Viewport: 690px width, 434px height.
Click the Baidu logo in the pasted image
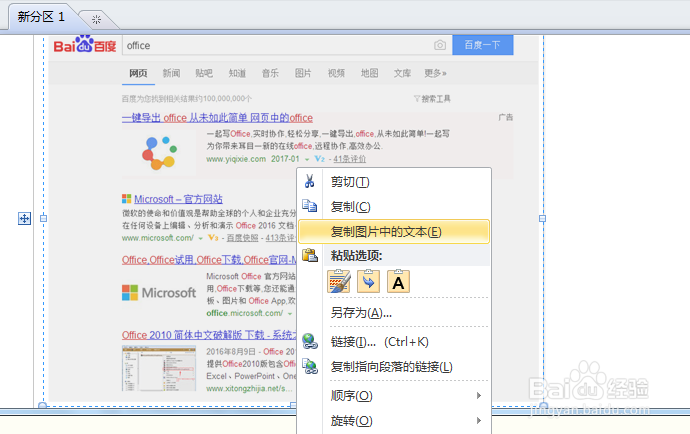[x=84, y=44]
